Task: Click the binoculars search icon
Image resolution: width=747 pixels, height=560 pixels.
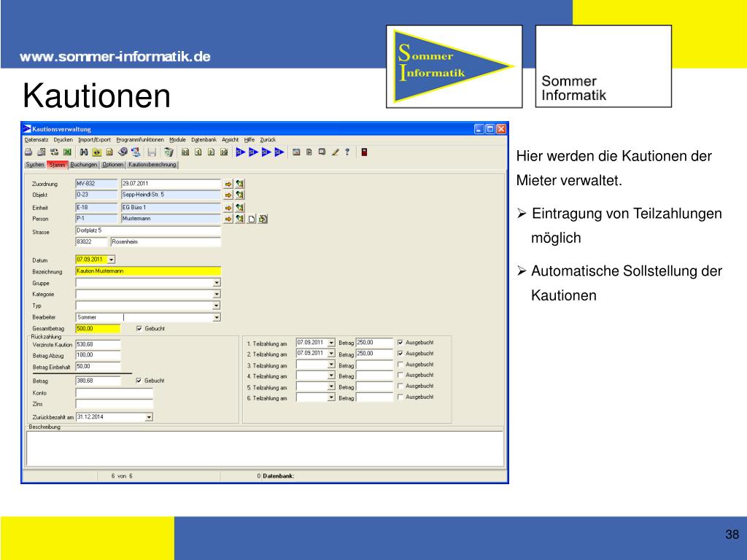Action: tap(84, 152)
